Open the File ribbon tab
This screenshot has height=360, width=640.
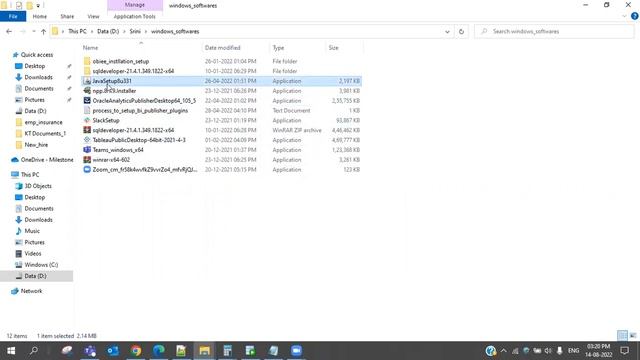click(x=13, y=16)
